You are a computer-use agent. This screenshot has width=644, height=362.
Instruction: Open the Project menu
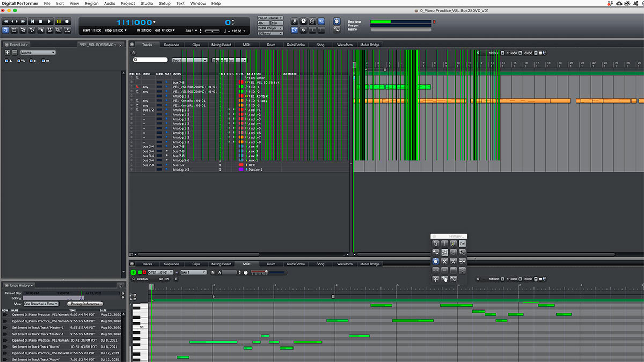[x=128, y=3]
